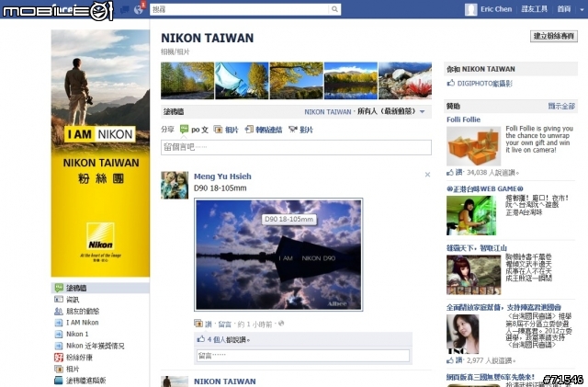Open the messages icon in top bar
The height and width of the screenshot is (387, 588).
[x=125, y=9]
